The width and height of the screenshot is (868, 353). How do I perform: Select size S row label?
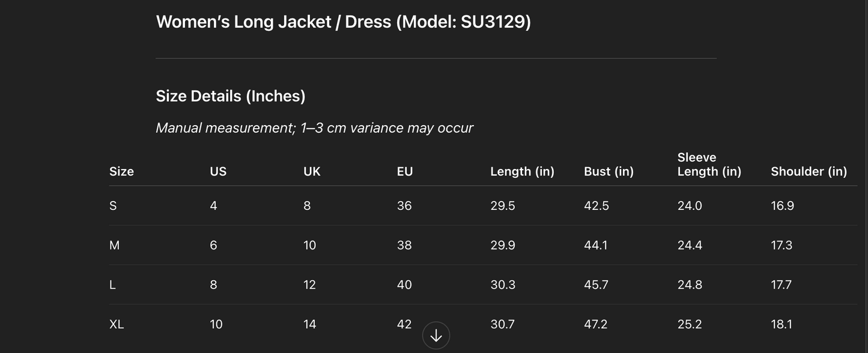coord(113,204)
